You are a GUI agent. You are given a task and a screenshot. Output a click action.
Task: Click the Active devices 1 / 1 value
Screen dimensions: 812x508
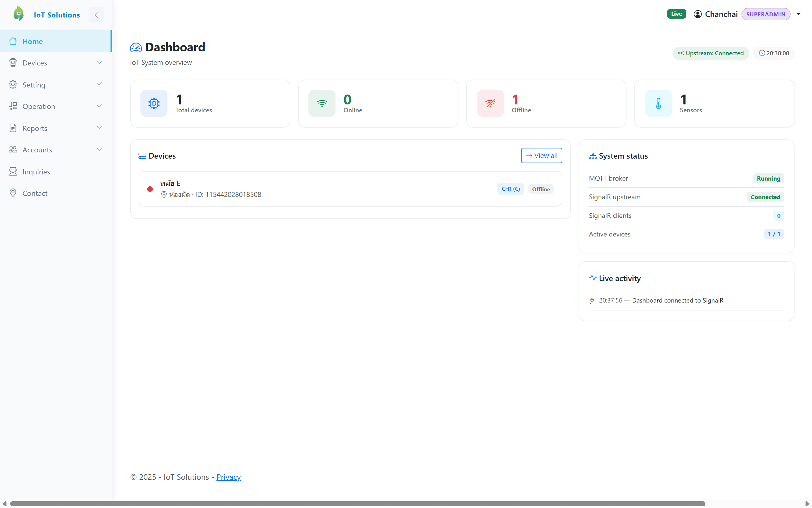(774, 234)
